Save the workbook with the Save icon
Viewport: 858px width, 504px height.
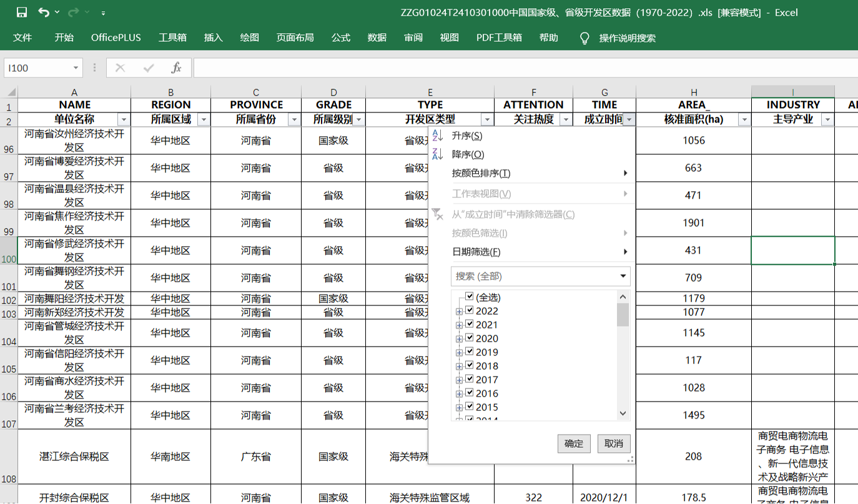point(21,12)
